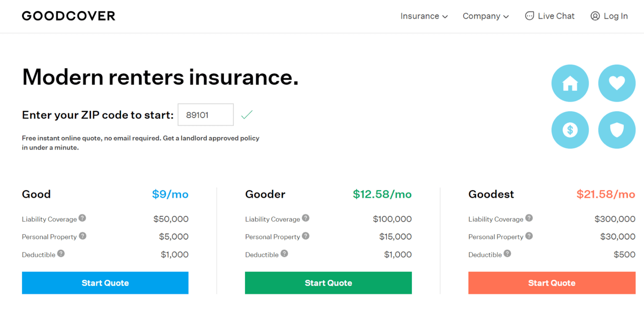644x313 pixels.
Task: Select the Log In menu item
Action: coord(616,16)
